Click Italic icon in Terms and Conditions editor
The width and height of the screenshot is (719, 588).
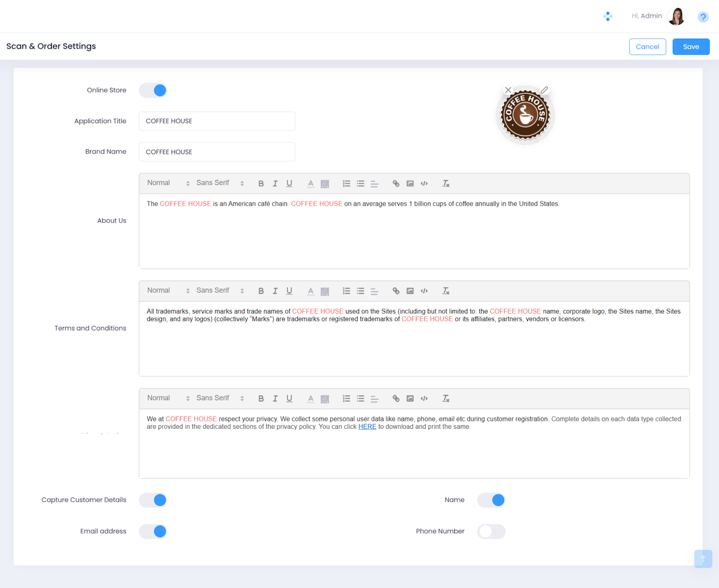click(275, 291)
